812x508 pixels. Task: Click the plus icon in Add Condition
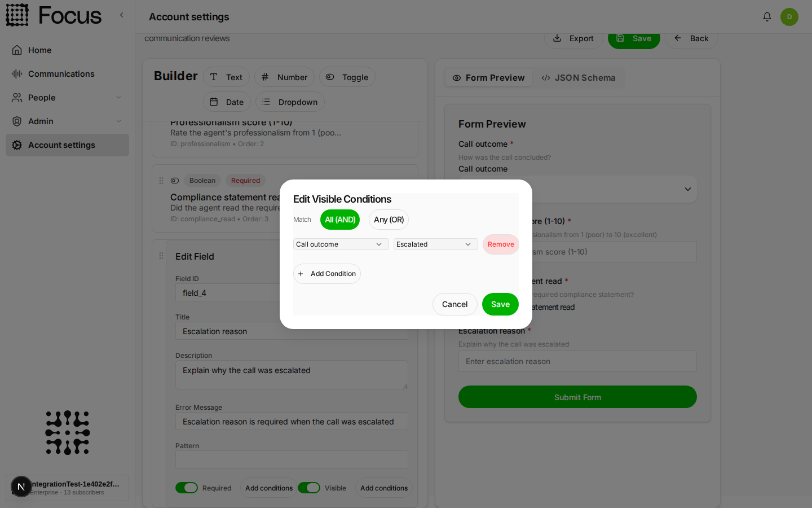click(x=301, y=274)
